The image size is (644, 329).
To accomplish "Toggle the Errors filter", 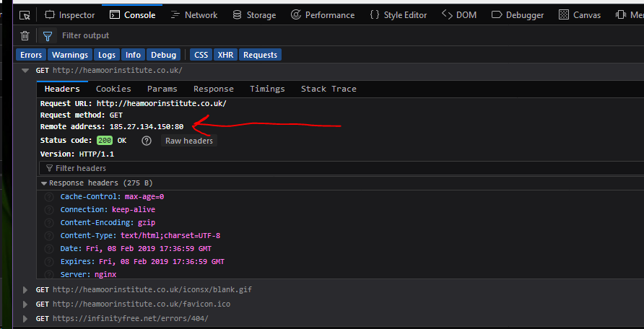I will click(31, 55).
